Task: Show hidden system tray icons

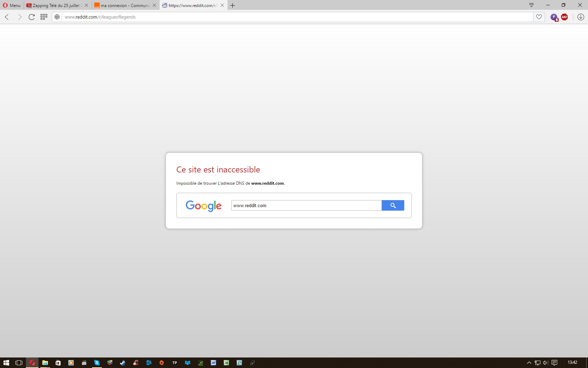Action: click(x=529, y=363)
